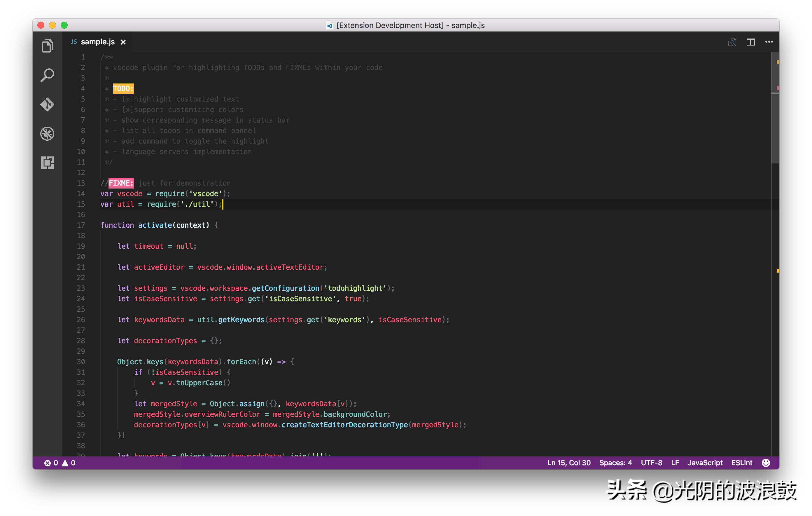
Task: Click the errors count icon in status bar
Action: (48, 463)
